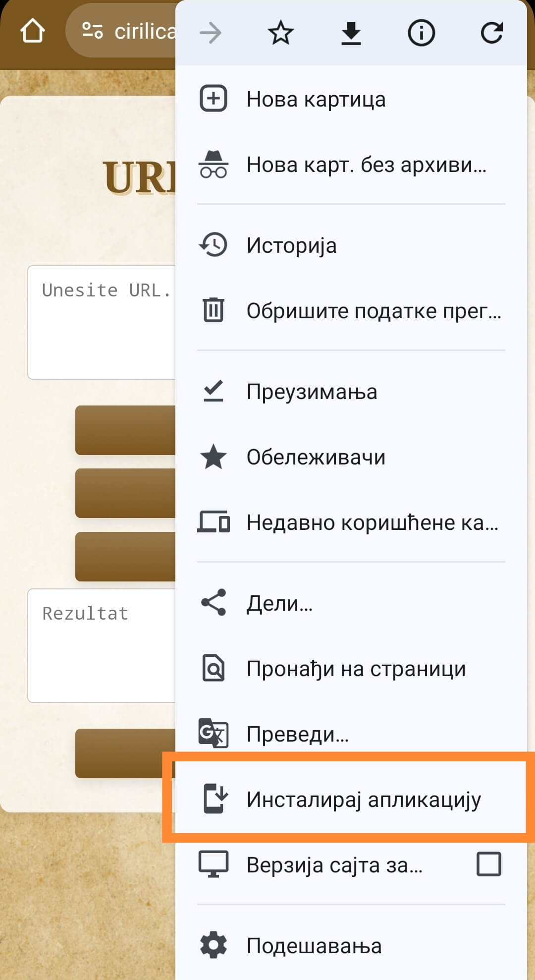Open Нова карт. без архиви… incognito tab
This screenshot has height=980, width=535.
click(x=351, y=165)
